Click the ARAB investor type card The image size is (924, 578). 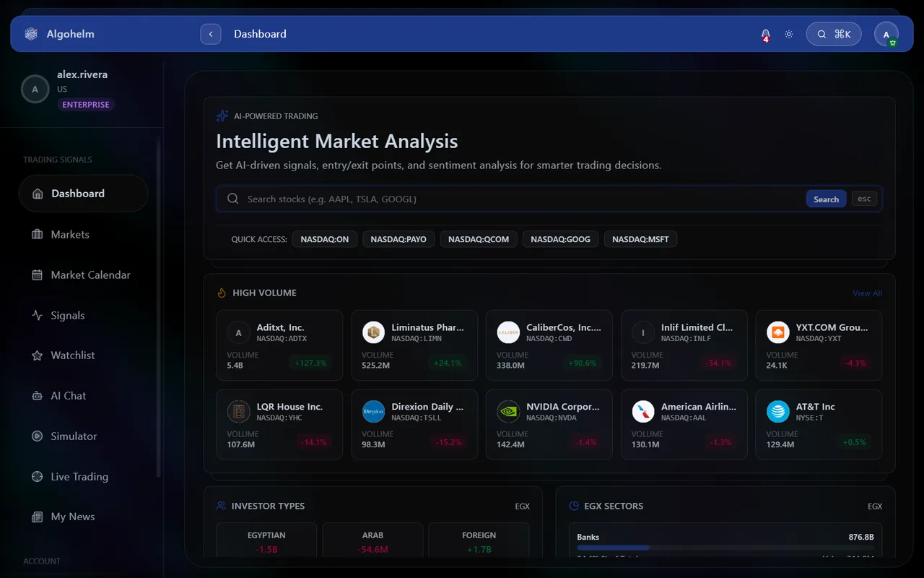(x=372, y=542)
